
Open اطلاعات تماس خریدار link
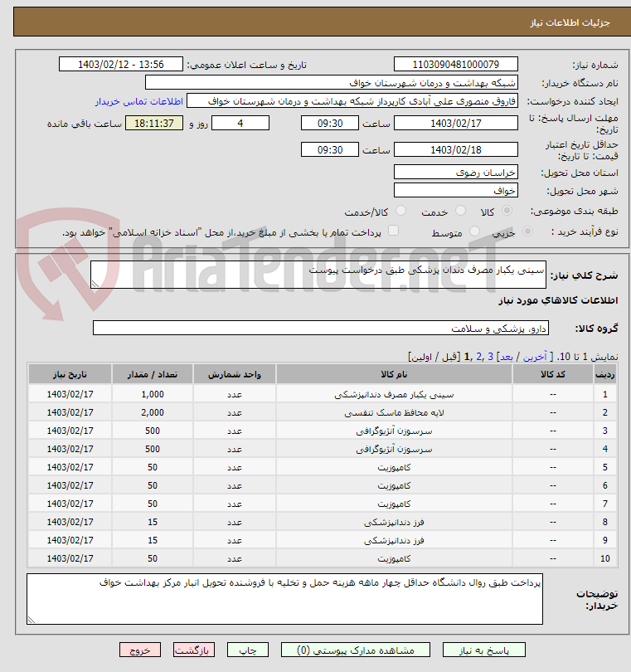[139, 101]
